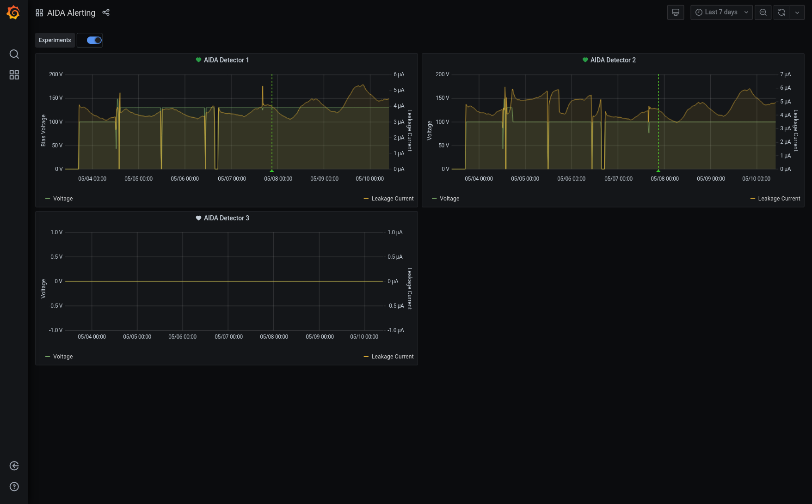This screenshot has width=812, height=504.
Task: Toggle Leakage Current series in AIDA Detector 2 legend
Action: click(x=779, y=199)
